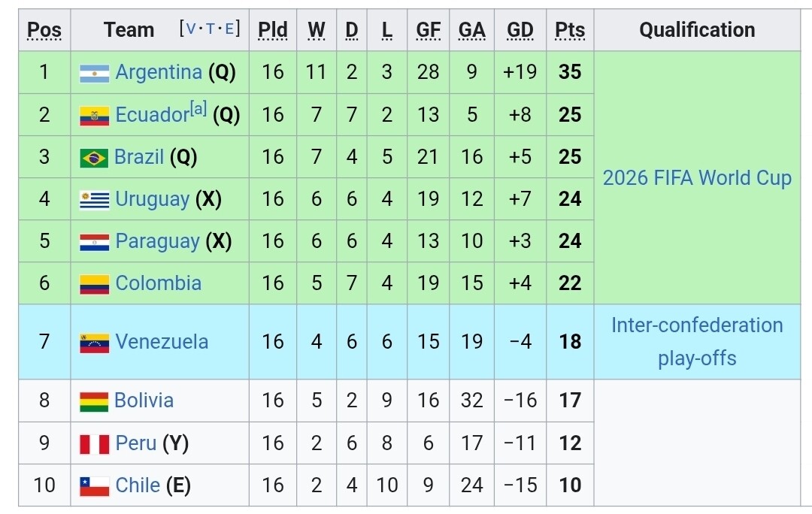Click the T (talk) template link

pos(211,29)
